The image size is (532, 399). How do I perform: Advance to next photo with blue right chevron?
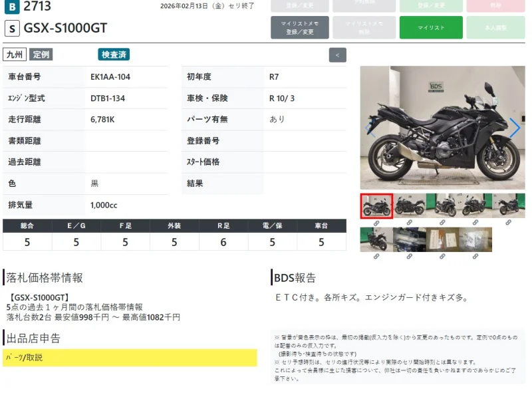click(x=515, y=128)
